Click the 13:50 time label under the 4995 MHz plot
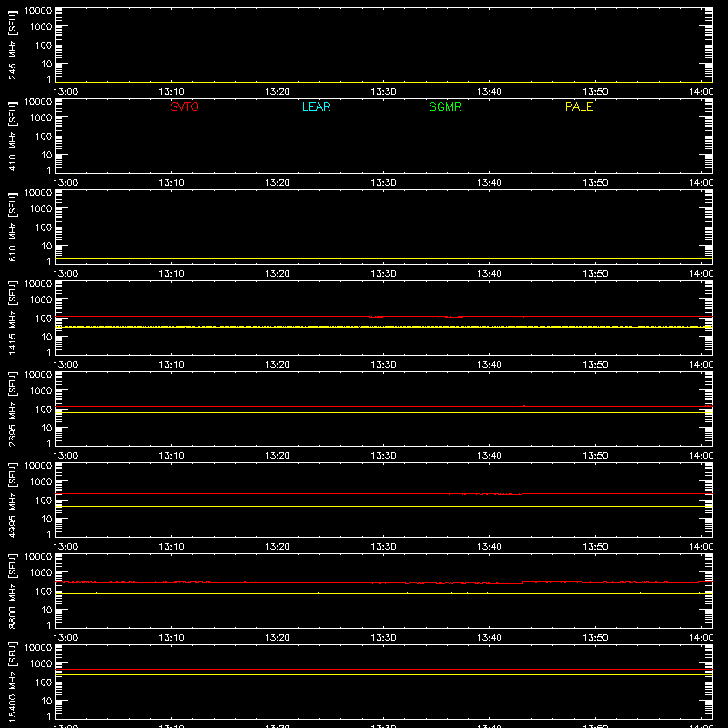 (595, 547)
